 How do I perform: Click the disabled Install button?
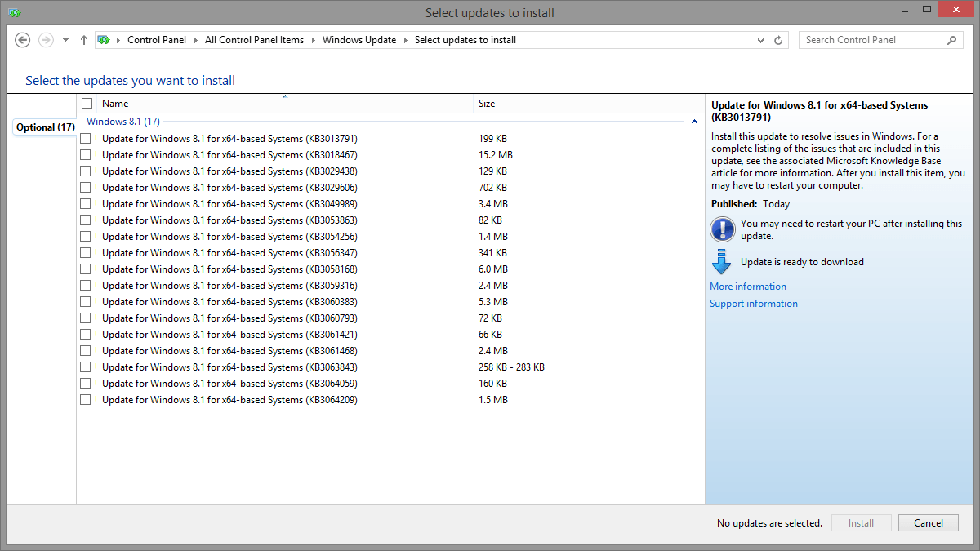[861, 523]
